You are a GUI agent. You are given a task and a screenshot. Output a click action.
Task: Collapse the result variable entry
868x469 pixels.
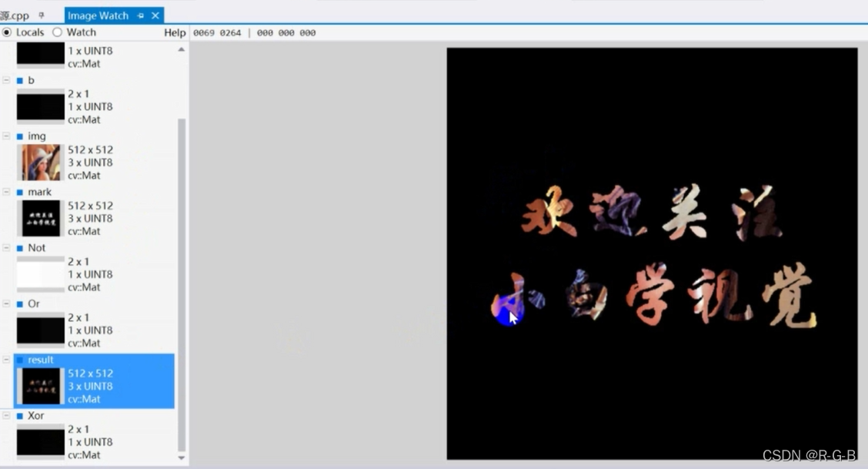click(x=6, y=360)
